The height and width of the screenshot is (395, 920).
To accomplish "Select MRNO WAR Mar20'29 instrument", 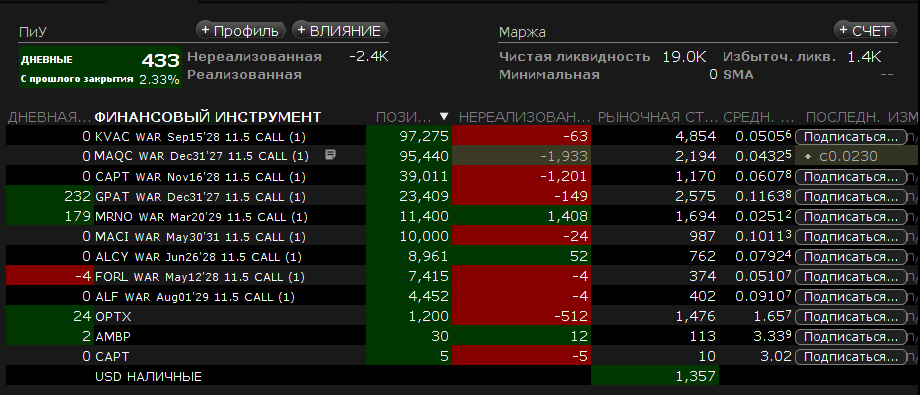I will click(x=201, y=217).
